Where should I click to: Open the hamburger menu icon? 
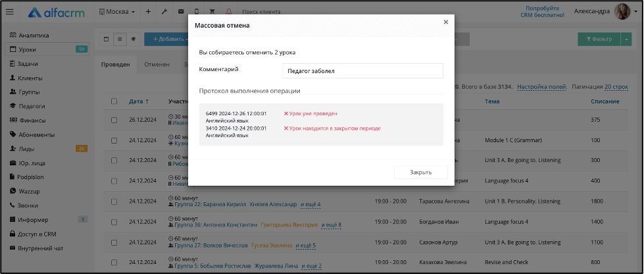click(9, 12)
